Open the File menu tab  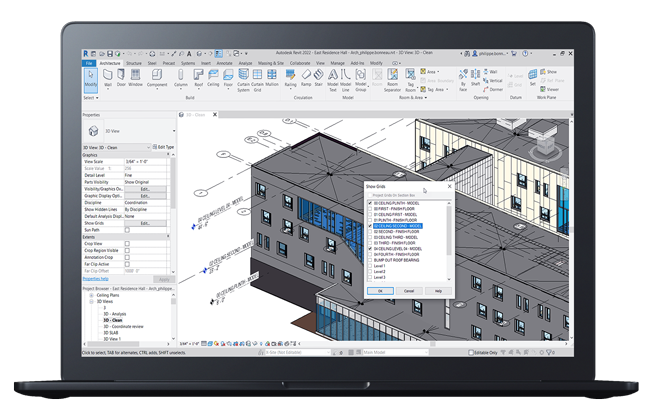click(x=89, y=63)
